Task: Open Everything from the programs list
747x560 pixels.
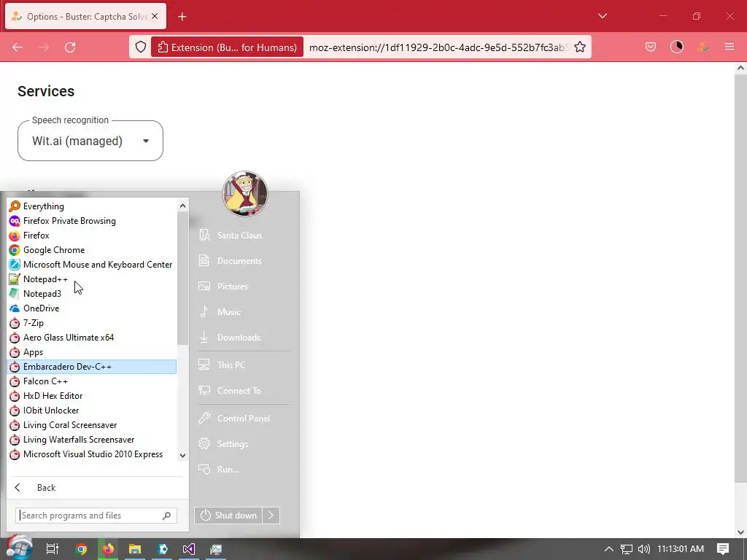Action: click(x=92, y=206)
